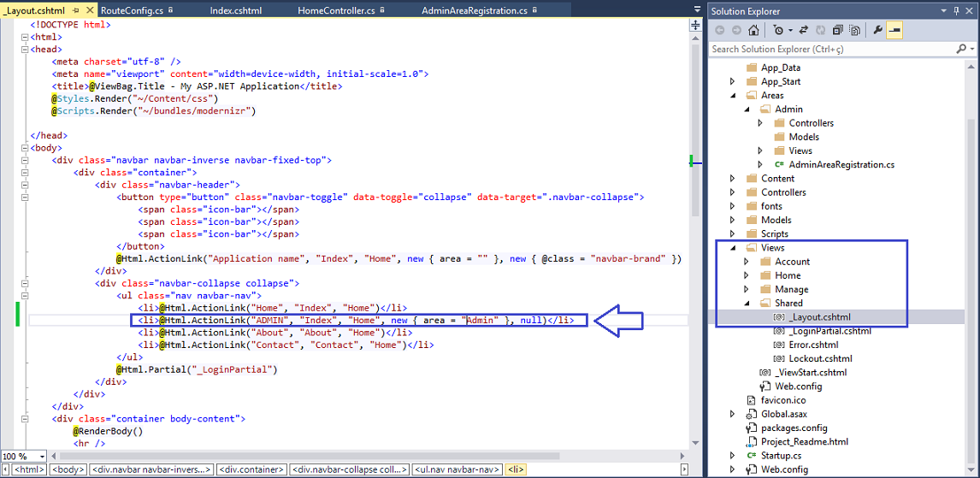980x478 pixels.
Task: Click the breadcrumb bar left scroll arrow
Action: (x=6, y=469)
